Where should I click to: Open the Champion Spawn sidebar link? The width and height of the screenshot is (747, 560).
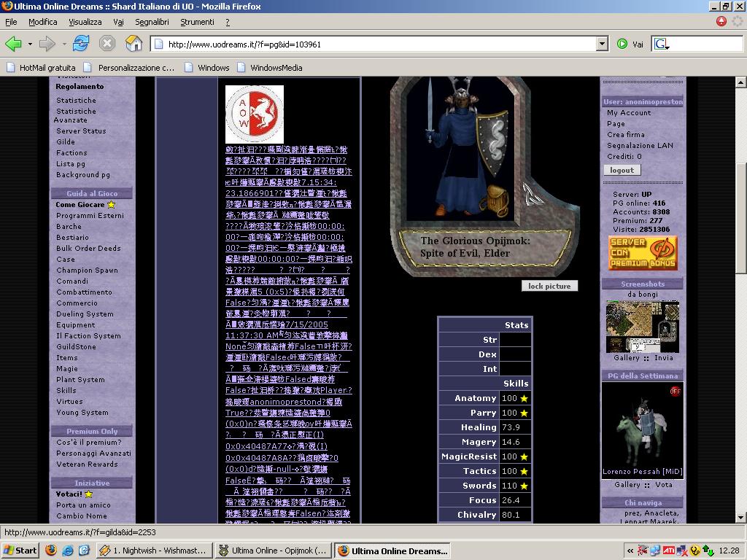(x=87, y=271)
